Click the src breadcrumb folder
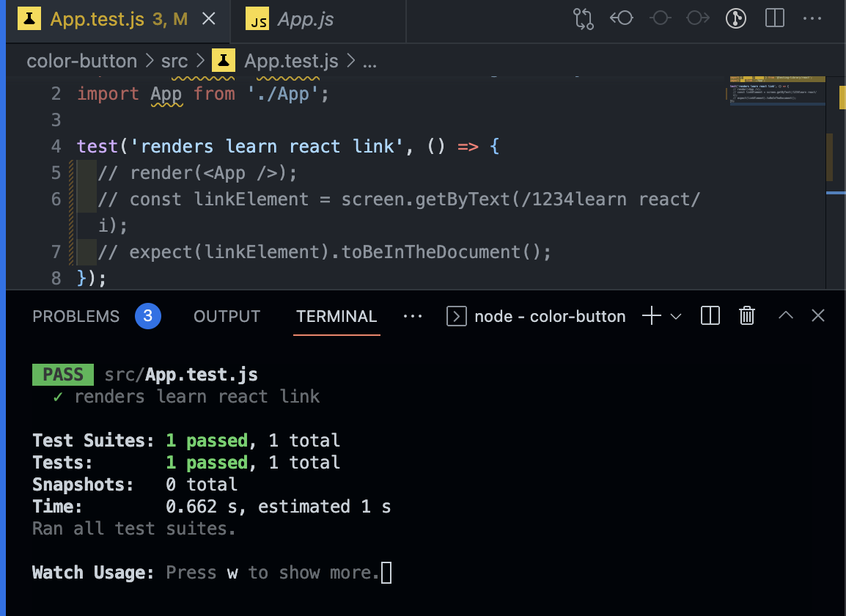 (174, 61)
